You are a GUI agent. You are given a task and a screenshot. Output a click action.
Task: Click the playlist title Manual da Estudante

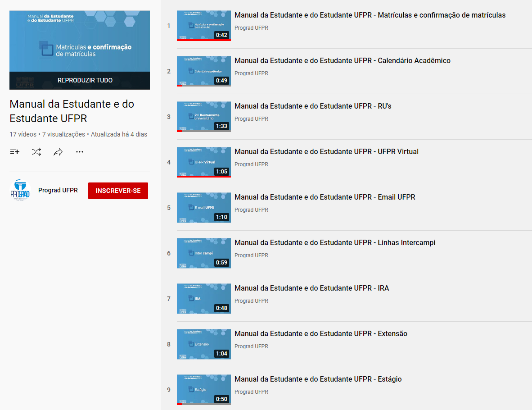72,111
